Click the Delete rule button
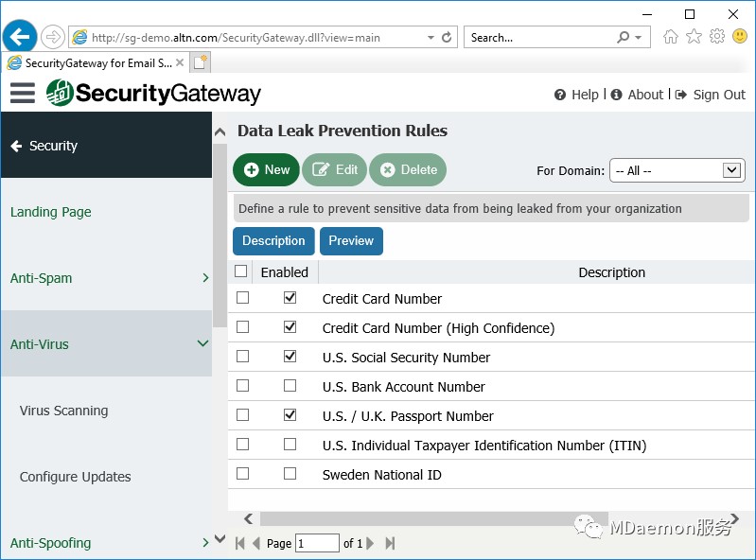This screenshot has height=560, width=756. (x=408, y=169)
